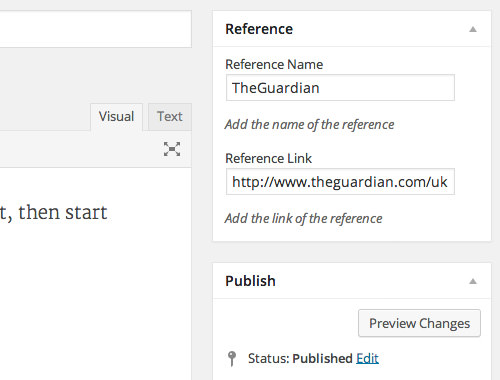The image size is (500, 380).
Task: Click the Reference panel heading
Action: click(x=259, y=29)
